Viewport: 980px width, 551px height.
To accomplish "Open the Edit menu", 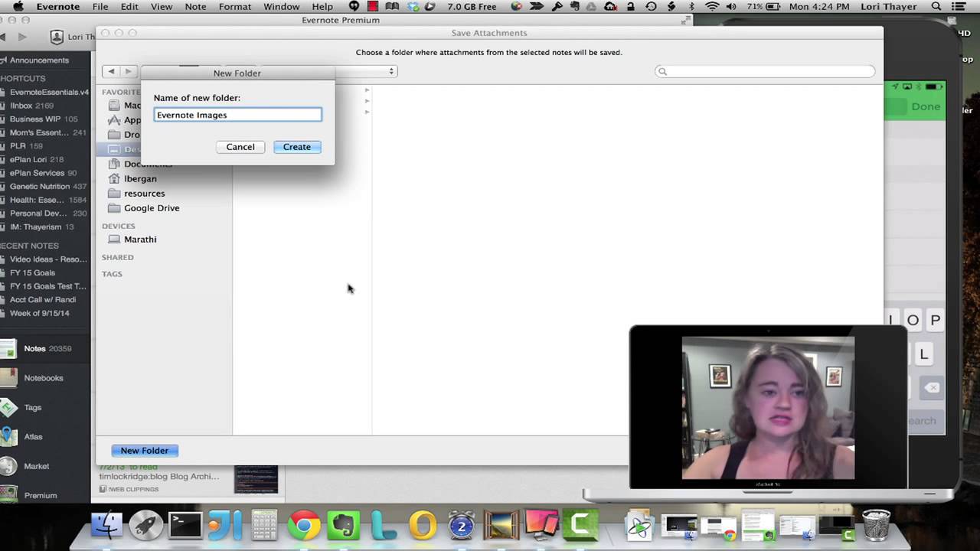I will point(129,6).
